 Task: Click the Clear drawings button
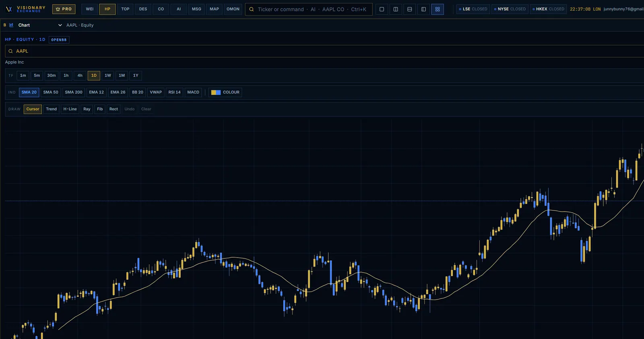pyautogui.click(x=146, y=109)
